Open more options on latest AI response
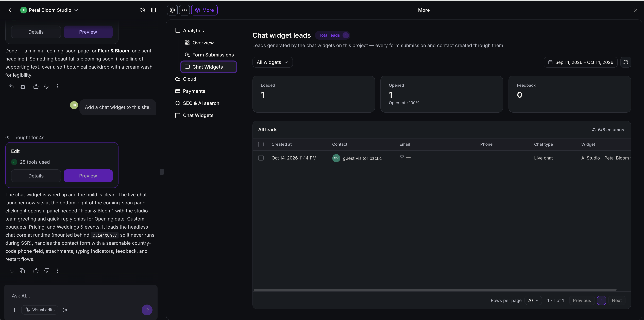 (x=58, y=271)
